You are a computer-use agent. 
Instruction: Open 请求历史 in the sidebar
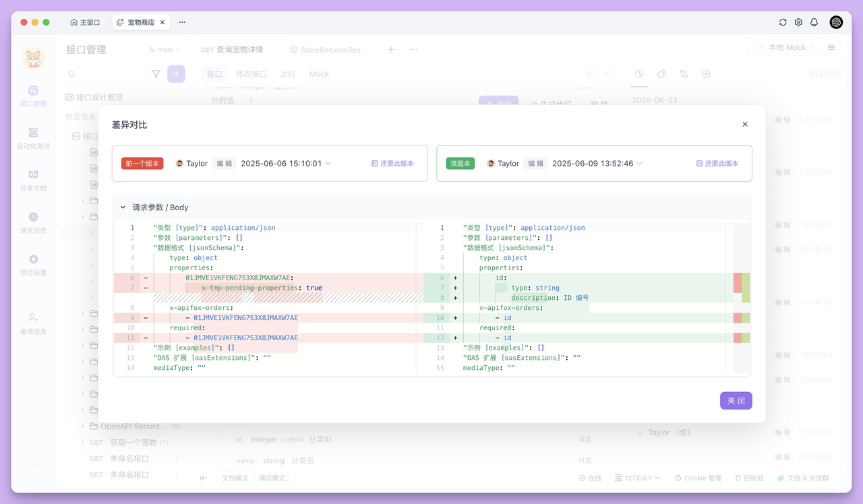(x=33, y=223)
